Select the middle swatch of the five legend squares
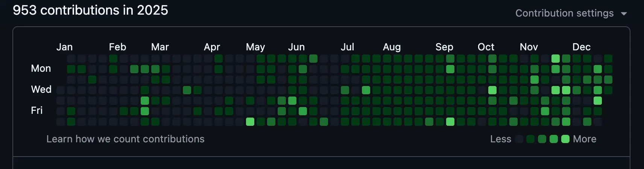This screenshot has width=644, height=169. click(x=542, y=139)
